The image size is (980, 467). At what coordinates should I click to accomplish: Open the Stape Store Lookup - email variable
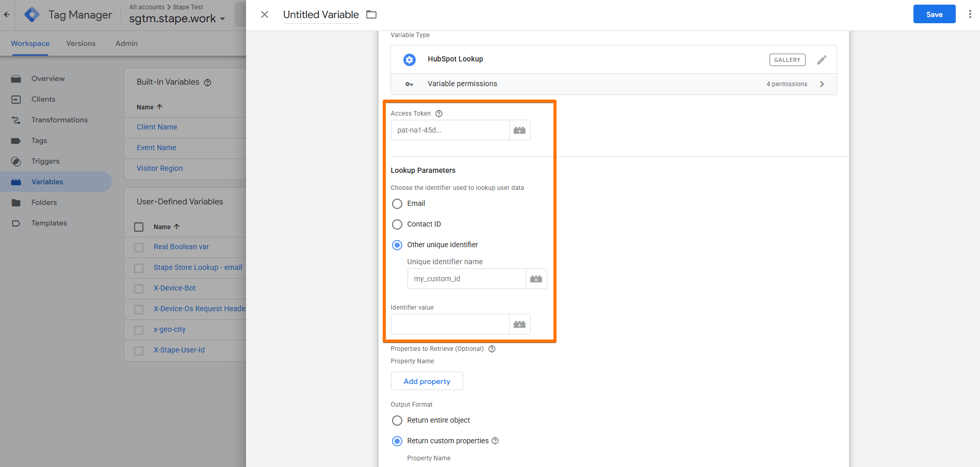click(x=198, y=267)
